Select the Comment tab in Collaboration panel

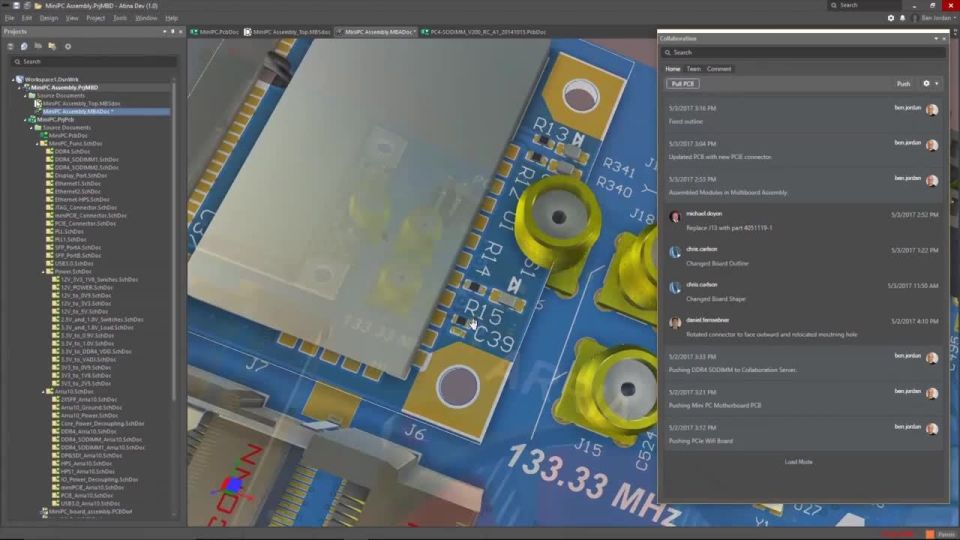(x=719, y=69)
